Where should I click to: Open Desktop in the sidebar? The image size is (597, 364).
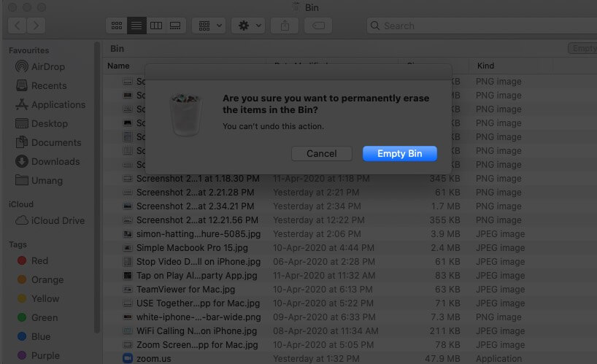coord(42,123)
